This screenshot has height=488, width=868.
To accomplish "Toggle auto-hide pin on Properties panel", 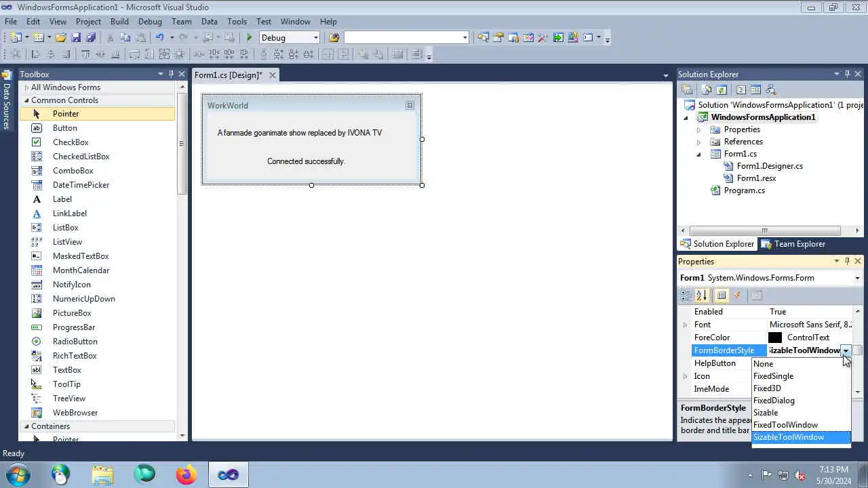I will click(847, 261).
